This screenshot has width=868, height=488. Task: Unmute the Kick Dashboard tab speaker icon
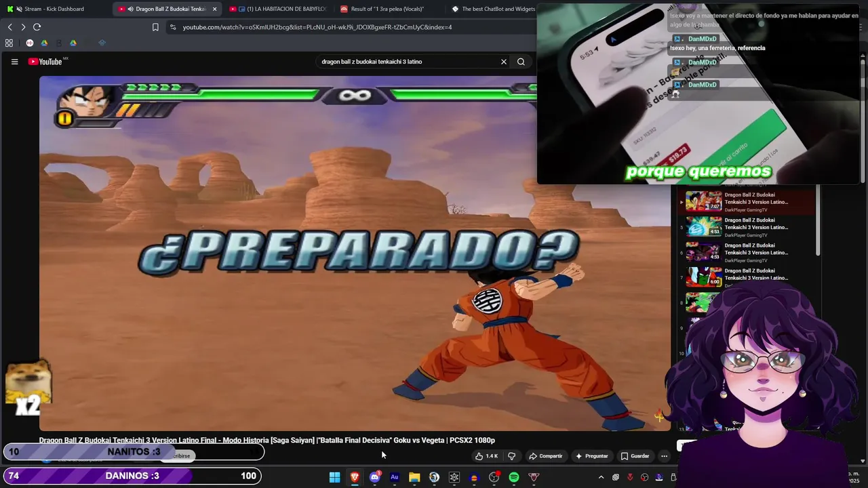pyautogui.click(x=18, y=9)
